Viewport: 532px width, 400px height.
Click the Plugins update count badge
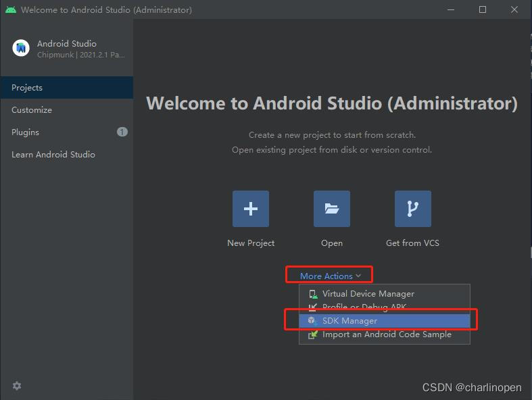point(122,132)
